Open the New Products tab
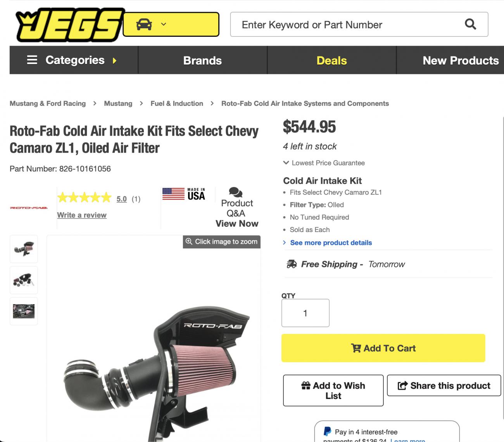Screen dimensions: 504x442 pyautogui.click(x=460, y=60)
